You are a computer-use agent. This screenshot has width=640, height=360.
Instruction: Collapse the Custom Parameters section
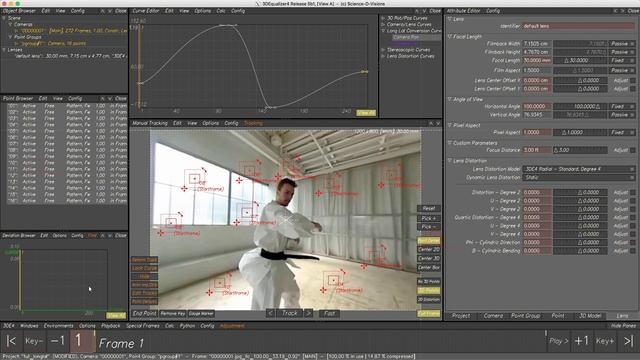450,143
